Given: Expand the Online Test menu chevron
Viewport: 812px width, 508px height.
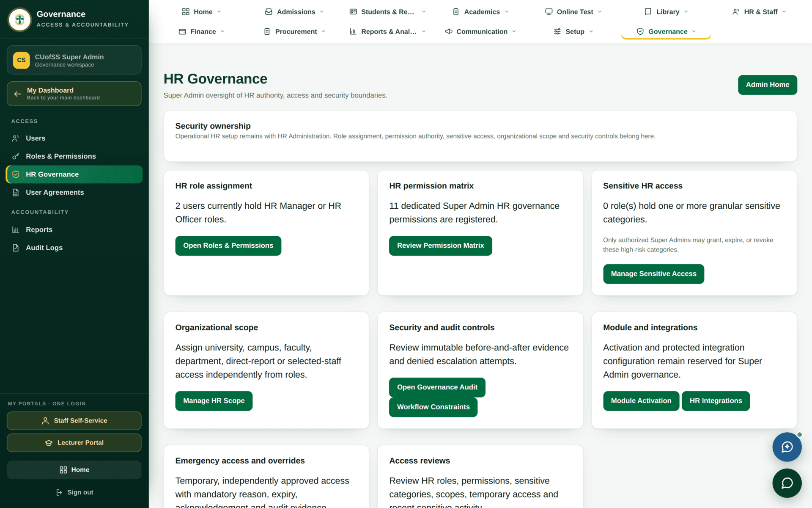Looking at the screenshot, I should 600,12.
